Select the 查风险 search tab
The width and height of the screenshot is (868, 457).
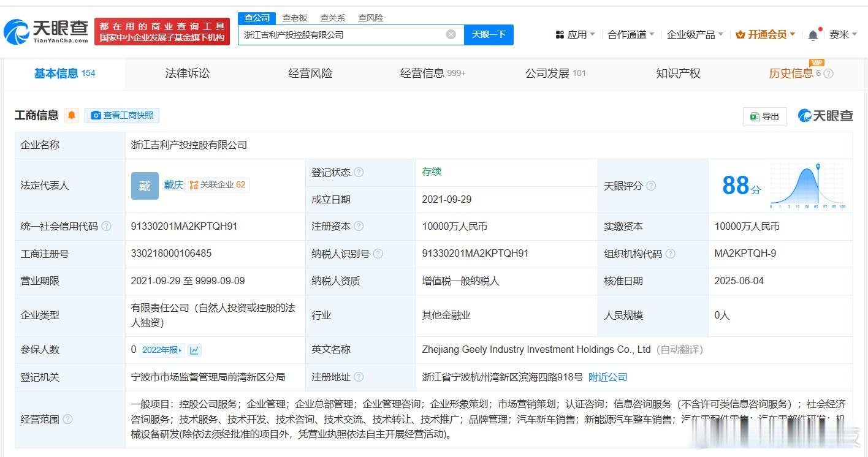point(371,18)
